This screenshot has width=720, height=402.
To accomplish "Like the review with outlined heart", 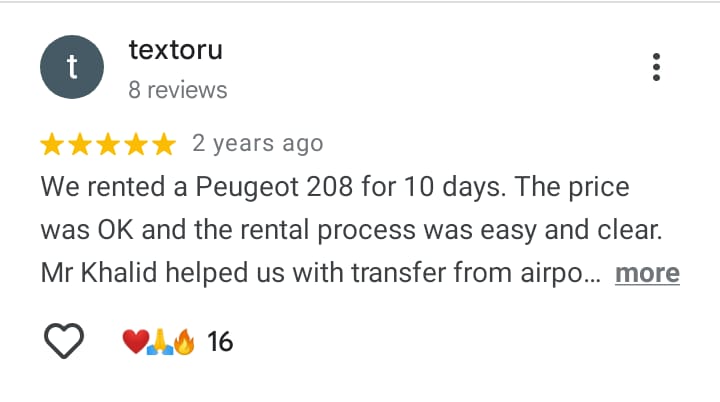I will click(x=64, y=340).
